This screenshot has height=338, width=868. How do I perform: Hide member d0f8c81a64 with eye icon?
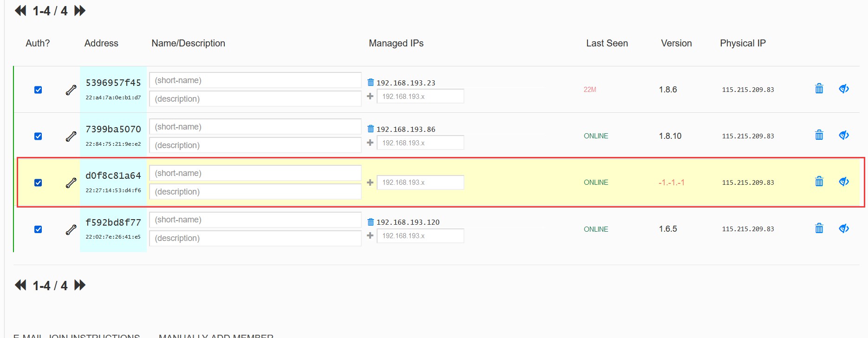tap(843, 182)
